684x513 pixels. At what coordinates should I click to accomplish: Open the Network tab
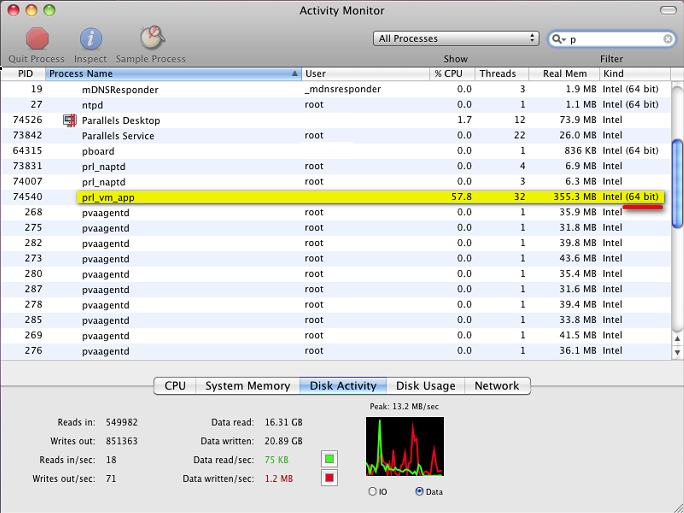pos(497,386)
